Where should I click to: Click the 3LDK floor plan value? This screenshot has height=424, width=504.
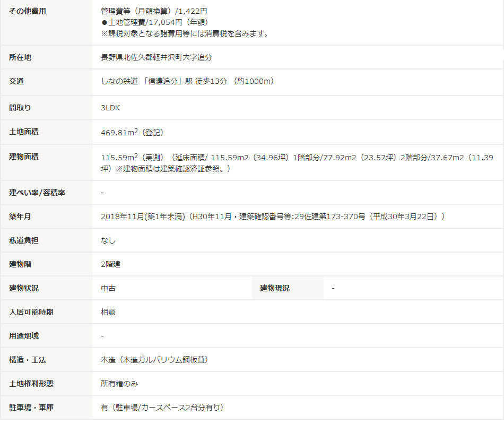[x=110, y=108]
